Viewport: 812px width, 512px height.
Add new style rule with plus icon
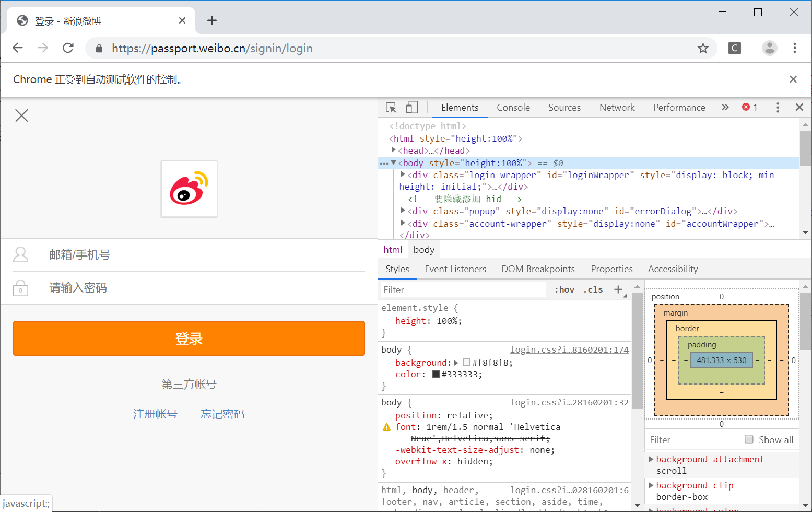618,289
